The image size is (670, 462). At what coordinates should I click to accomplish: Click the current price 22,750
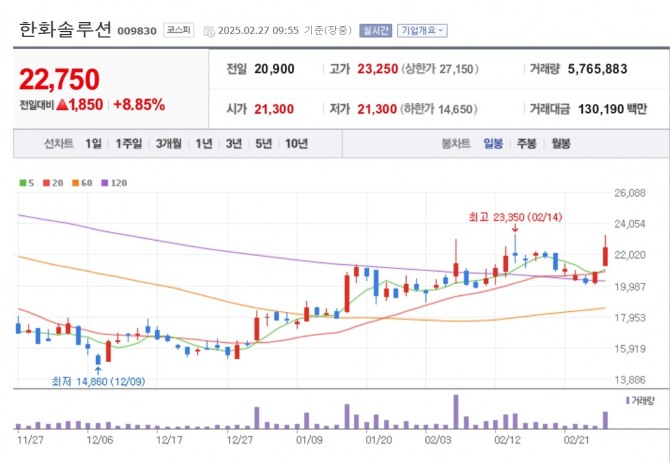(x=59, y=79)
